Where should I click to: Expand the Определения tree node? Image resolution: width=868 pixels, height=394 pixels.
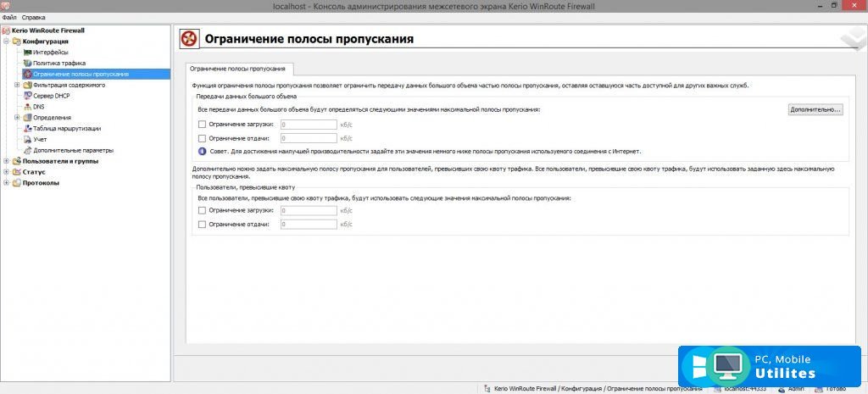[17, 117]
